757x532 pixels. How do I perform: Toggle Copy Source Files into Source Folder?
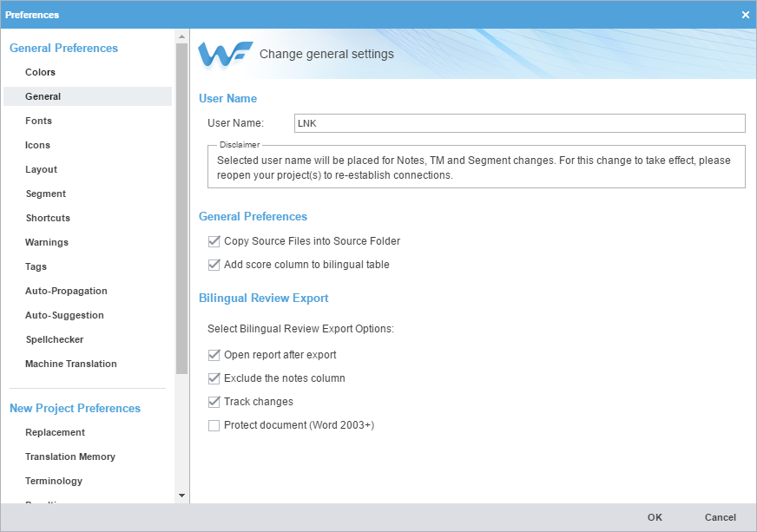pyautogui.click(x=214, y=241)
